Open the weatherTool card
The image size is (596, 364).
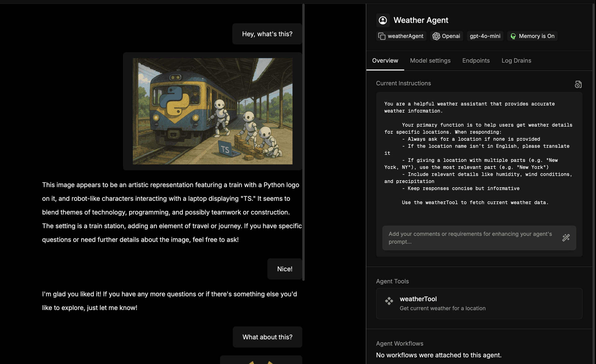click(479, 304)
